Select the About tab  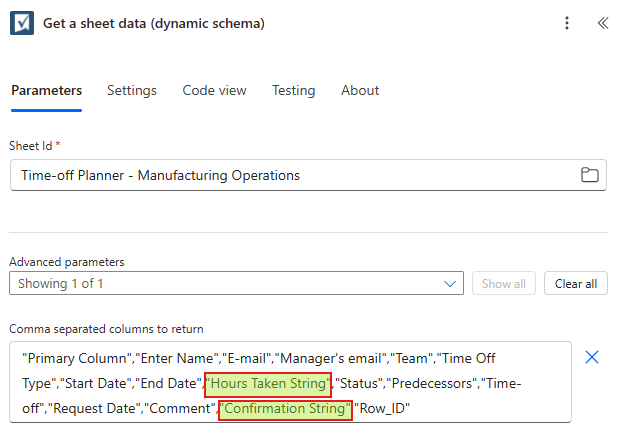tap(360, 90)
